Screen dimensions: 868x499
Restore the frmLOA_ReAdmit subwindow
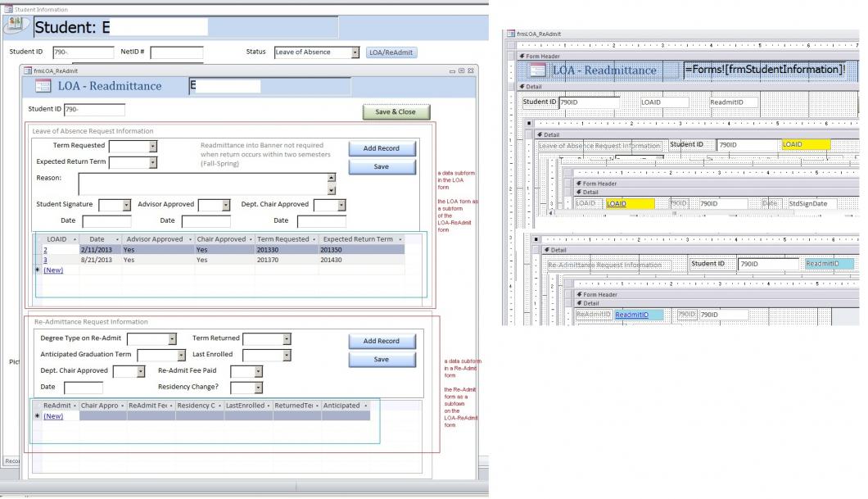click(x=460, y=71)
